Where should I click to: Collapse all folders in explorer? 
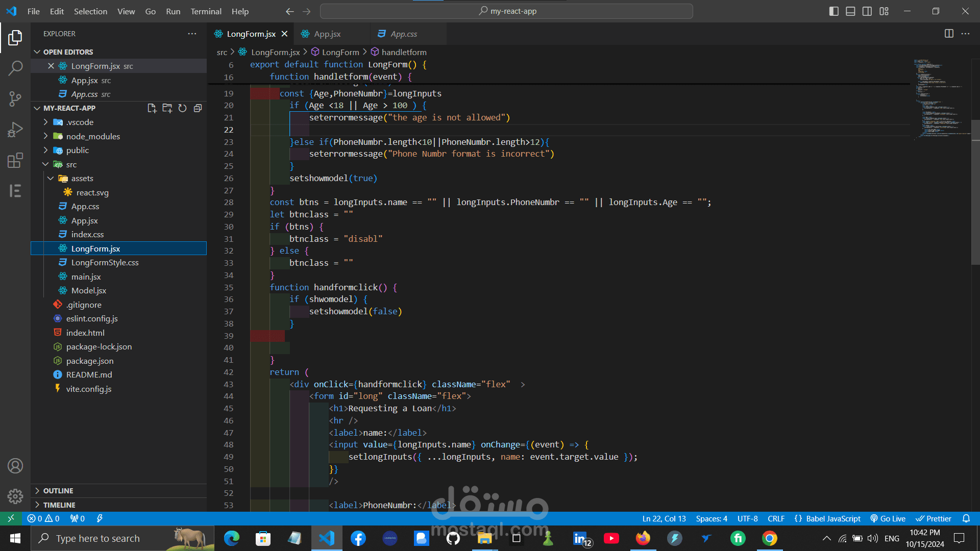tap(198, 108)
